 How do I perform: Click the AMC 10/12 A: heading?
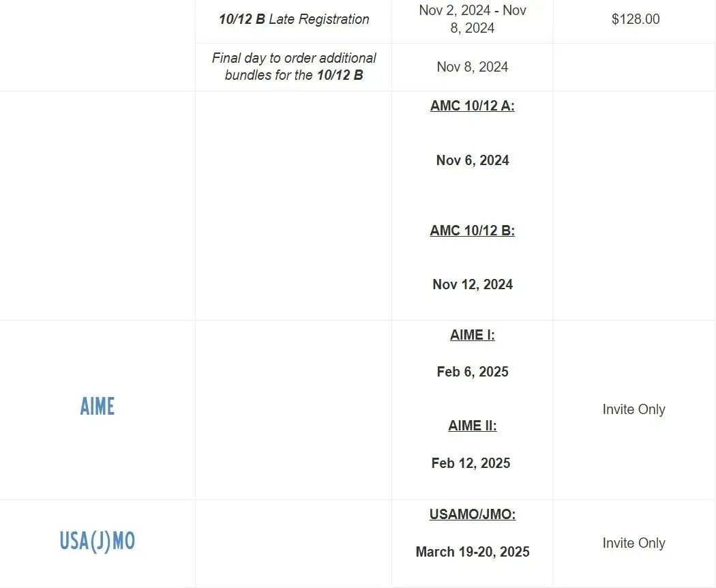click(472, 106)
